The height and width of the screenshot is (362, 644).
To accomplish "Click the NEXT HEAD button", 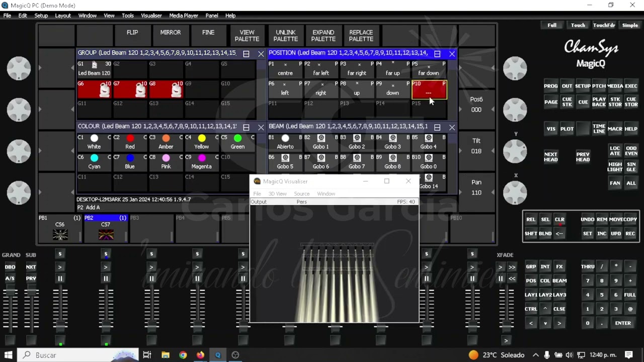I will coord(551,157).
